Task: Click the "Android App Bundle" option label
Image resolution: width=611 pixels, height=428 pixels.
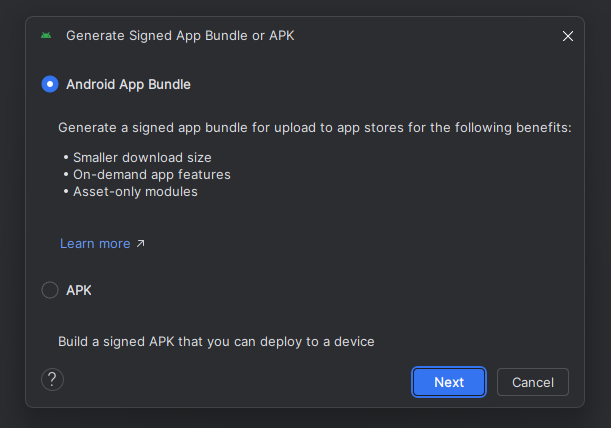Action: (x=128, y=84)
